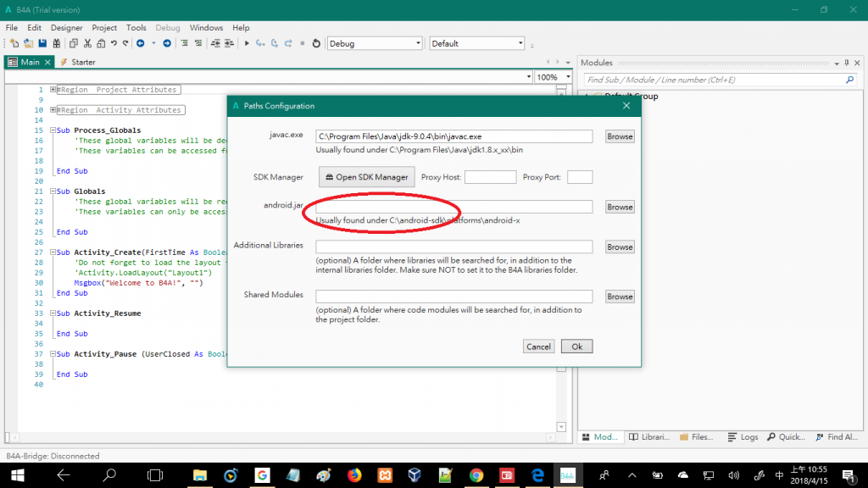
Task: Open the Tools menu
Action: point(136,28)
